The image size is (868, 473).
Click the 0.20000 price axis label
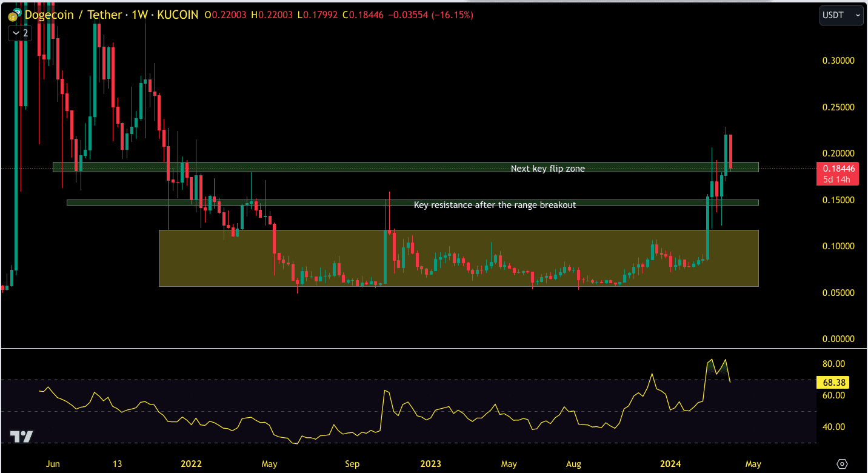838,153
